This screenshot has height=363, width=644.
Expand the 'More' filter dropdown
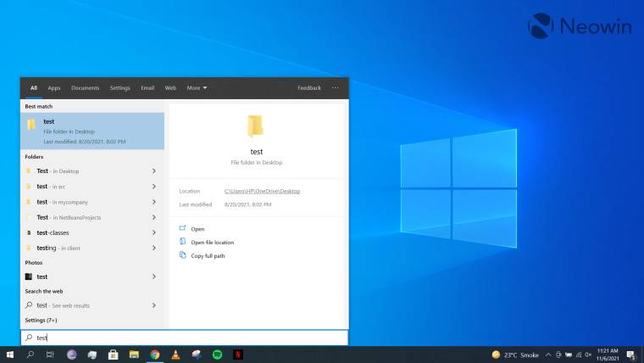(x=197, y=87)
